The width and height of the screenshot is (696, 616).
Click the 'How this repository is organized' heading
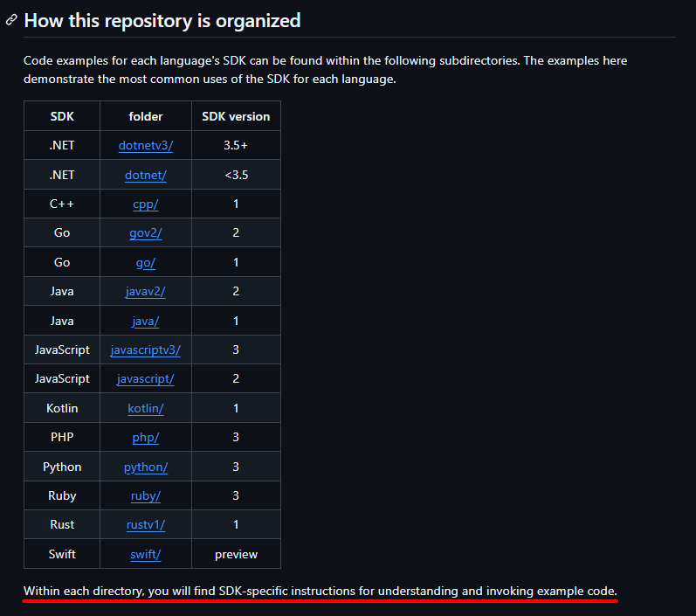point(162,20)
